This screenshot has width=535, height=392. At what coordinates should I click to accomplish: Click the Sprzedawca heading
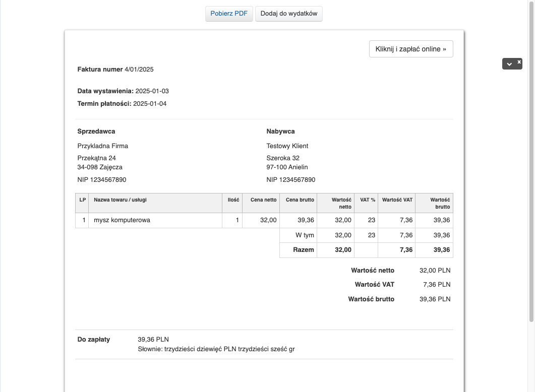96,131
